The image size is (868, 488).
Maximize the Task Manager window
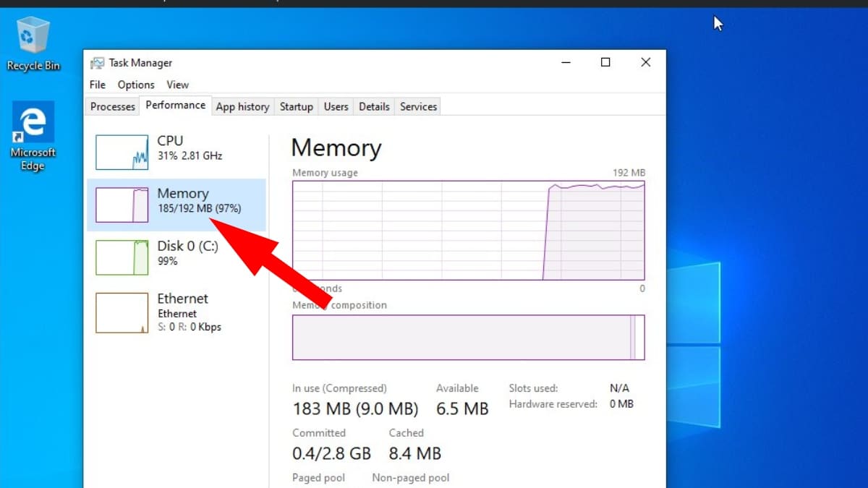click(x=605, y=63)
